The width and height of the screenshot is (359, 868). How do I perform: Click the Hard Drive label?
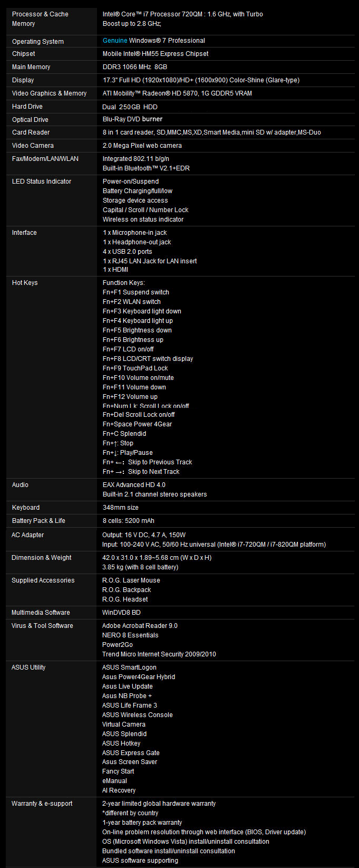coord(27,107)
